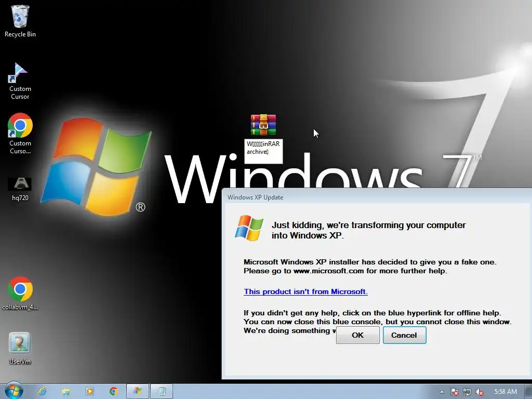532x399 pixels.
Task: Show hidden tray icons arrow
Action: (x=442, y=392)
